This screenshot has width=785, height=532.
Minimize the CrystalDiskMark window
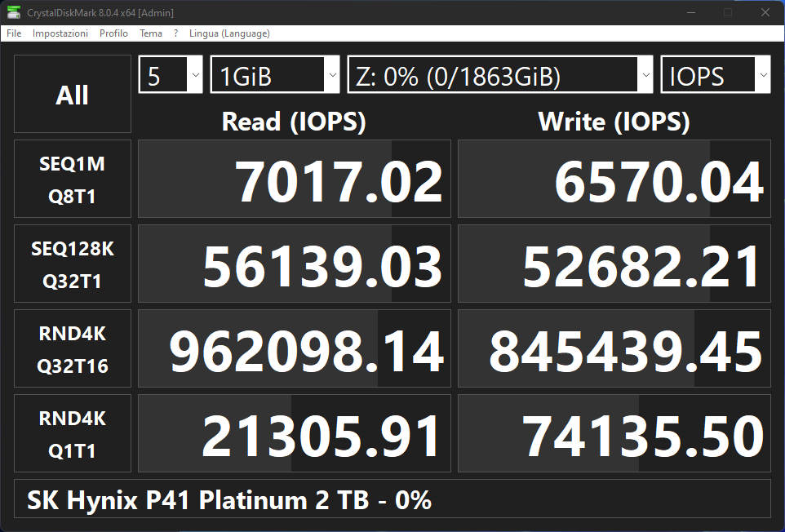click(x=691, y=12)
